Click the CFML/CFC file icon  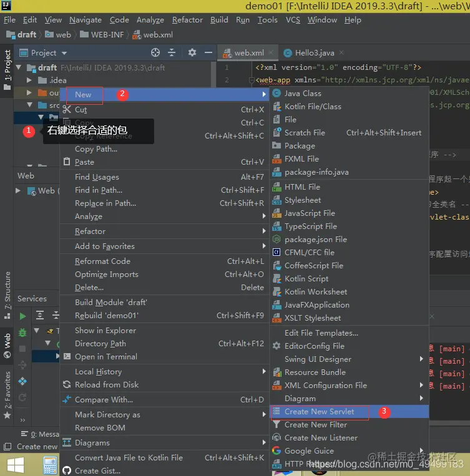coord(277,252)
